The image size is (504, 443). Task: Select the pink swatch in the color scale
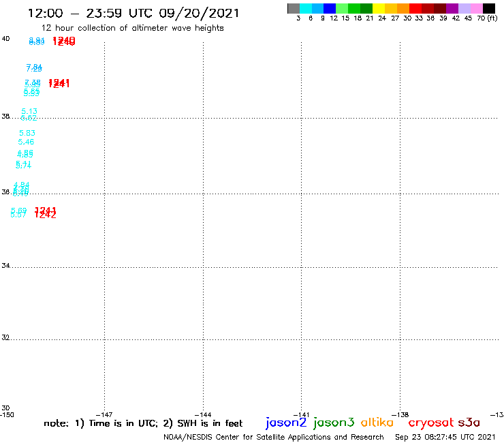(x=476, y=8)
